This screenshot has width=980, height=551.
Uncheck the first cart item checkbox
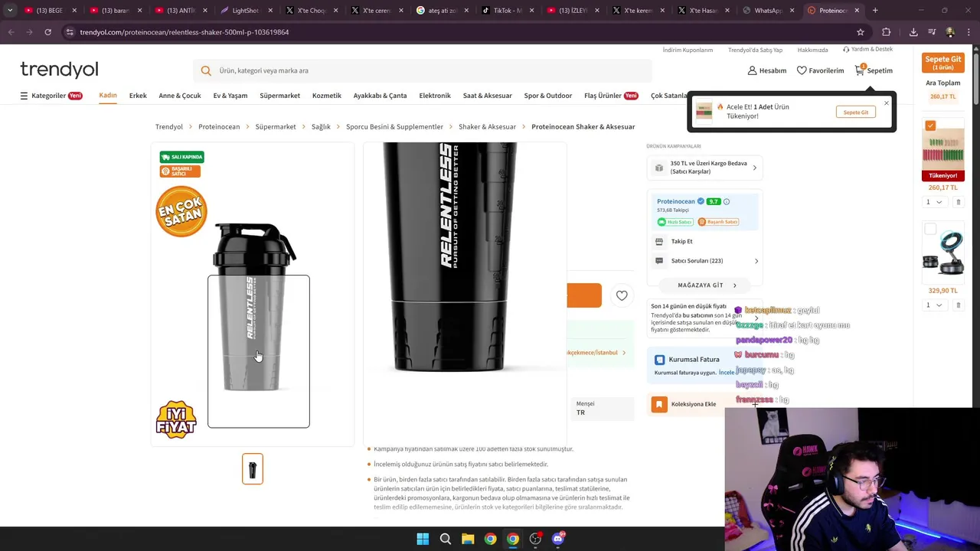(930, 126)
